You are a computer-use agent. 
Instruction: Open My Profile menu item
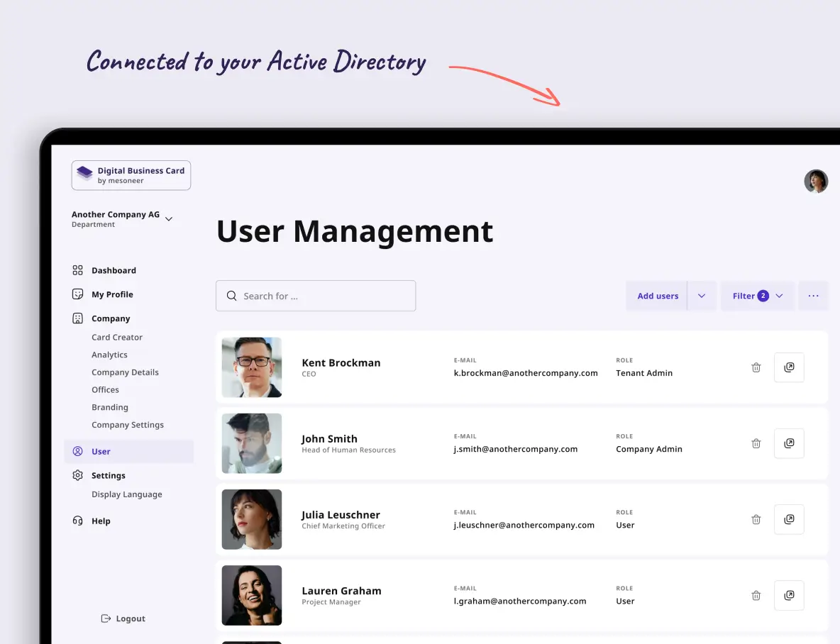[x=113, y=294]
